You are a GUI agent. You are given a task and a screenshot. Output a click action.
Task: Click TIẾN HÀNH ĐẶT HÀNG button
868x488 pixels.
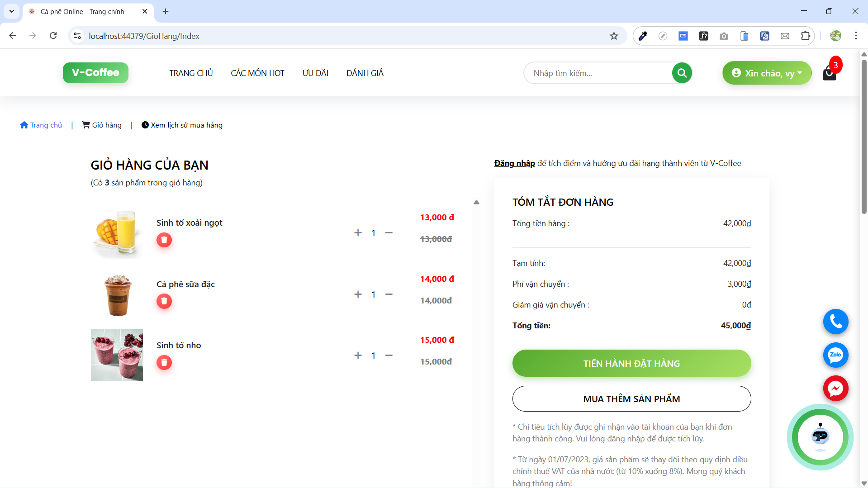coord(631,363)
